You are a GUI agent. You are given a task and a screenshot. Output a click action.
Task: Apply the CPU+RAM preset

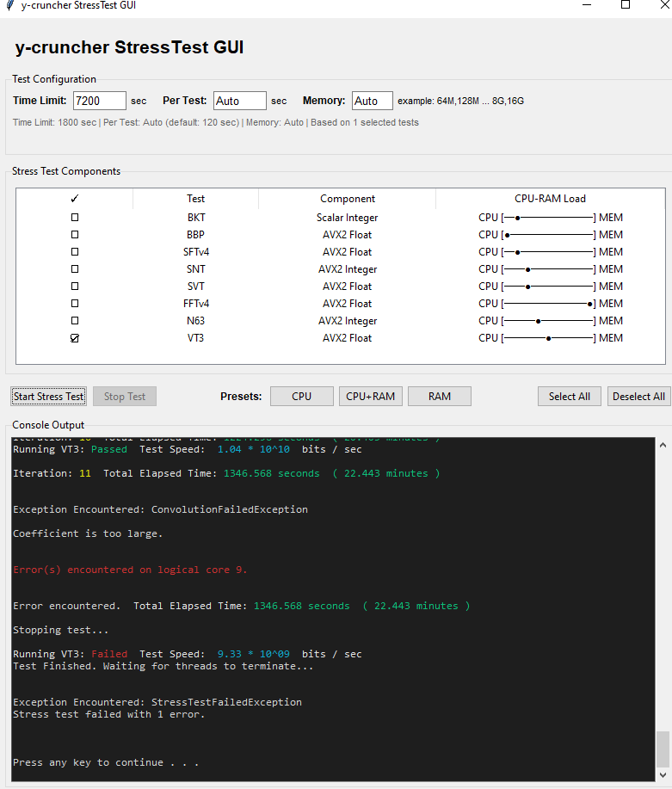click(371, 397)
